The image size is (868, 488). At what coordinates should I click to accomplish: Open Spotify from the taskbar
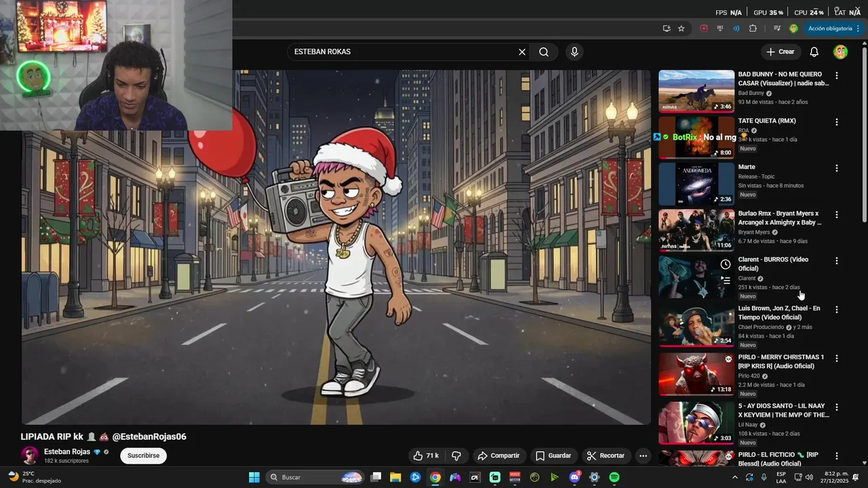click(x=614, y=477)
